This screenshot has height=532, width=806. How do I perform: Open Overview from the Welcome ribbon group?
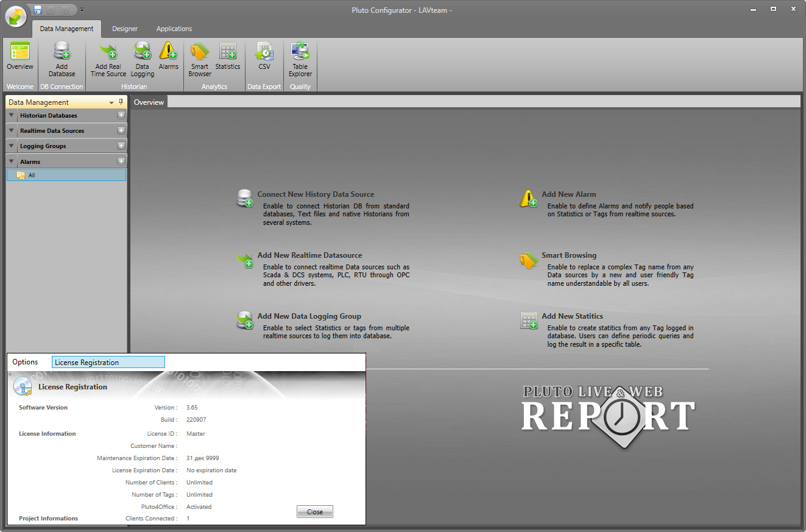tap(20, 56)
